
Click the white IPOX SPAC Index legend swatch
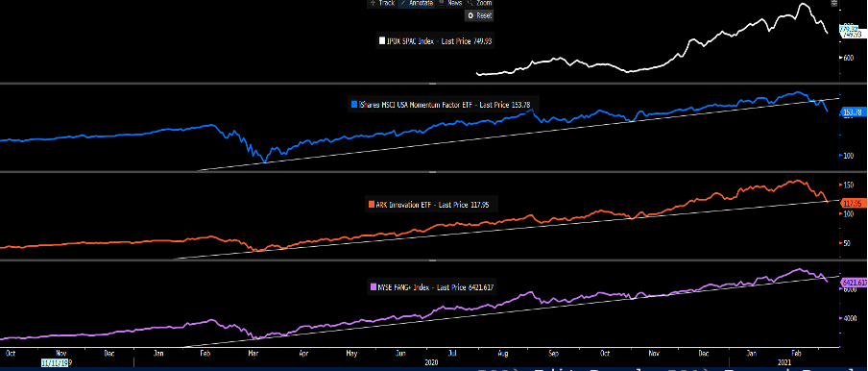click(381, 41)
